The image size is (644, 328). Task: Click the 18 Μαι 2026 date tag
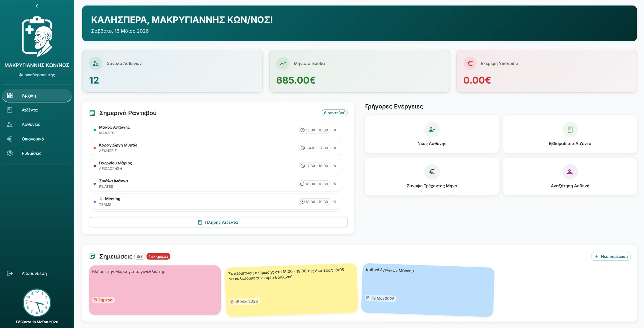[x=244, y=301]
